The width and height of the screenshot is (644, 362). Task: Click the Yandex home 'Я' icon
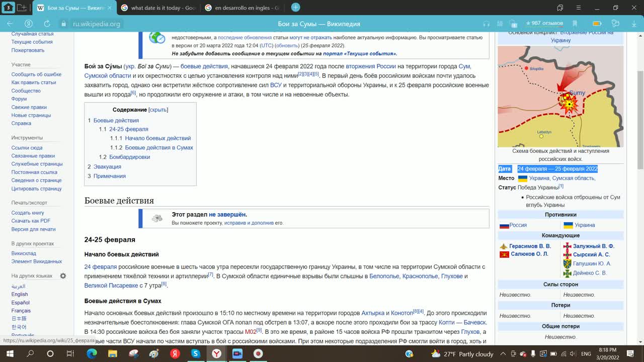tap(29, 24)
